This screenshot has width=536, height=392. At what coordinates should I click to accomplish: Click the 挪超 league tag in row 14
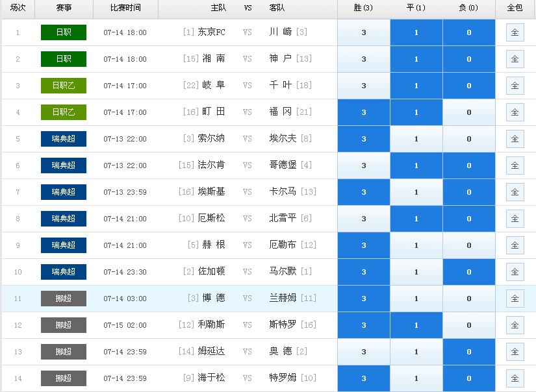click(64, 378)
